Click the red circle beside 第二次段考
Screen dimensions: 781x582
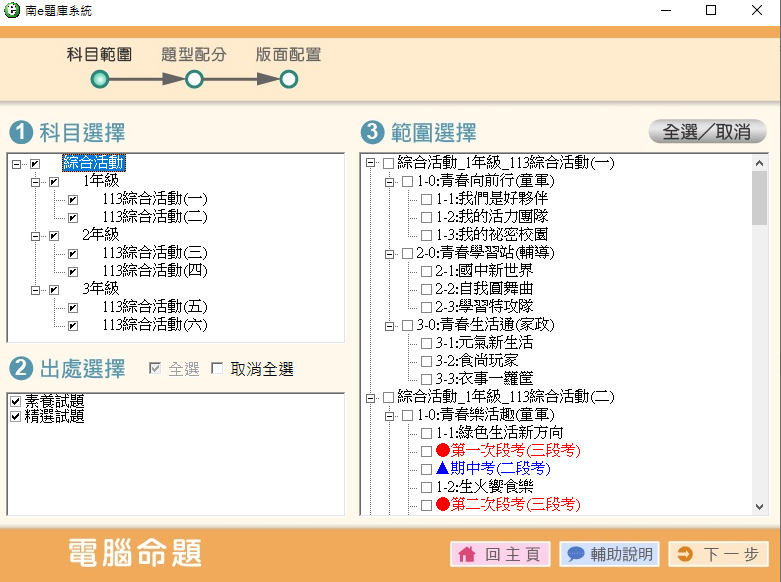click(x=443, y=505)
